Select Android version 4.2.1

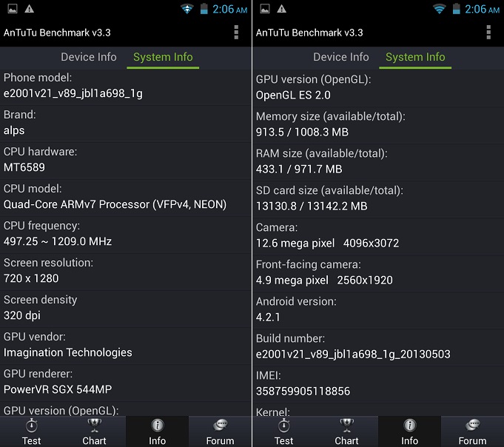click(x=268, y=317)
